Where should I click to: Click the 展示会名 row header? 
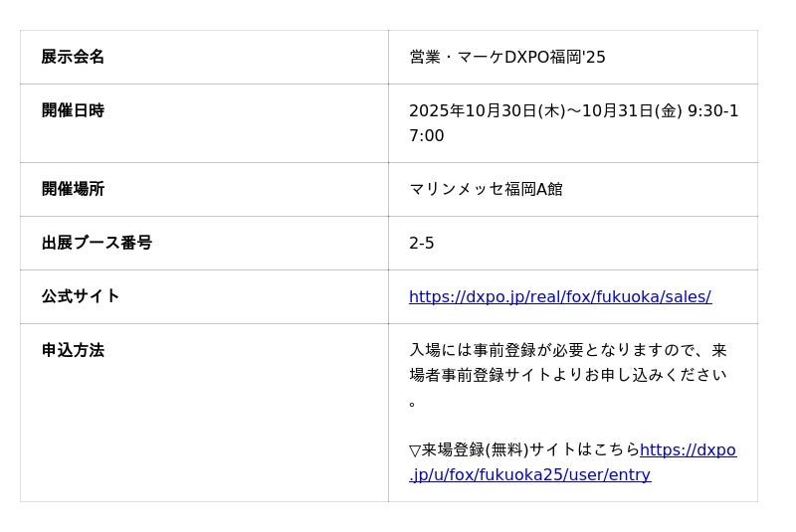(x=73, y=57)
